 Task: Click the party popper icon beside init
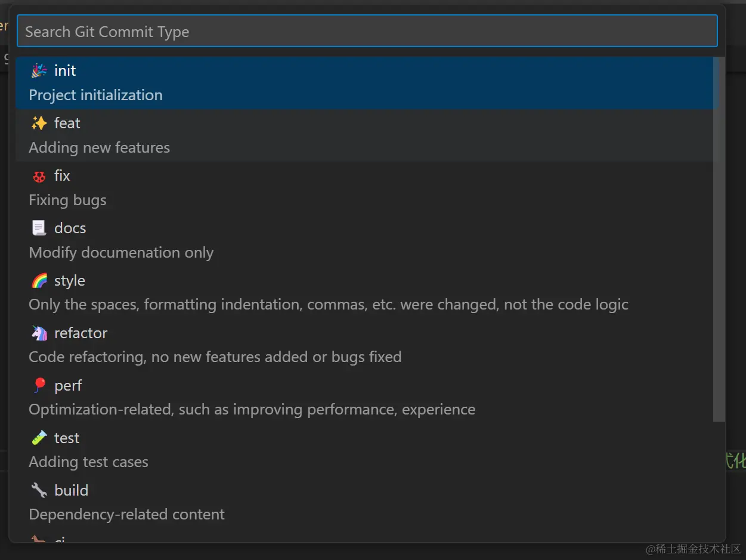(39, 71)
